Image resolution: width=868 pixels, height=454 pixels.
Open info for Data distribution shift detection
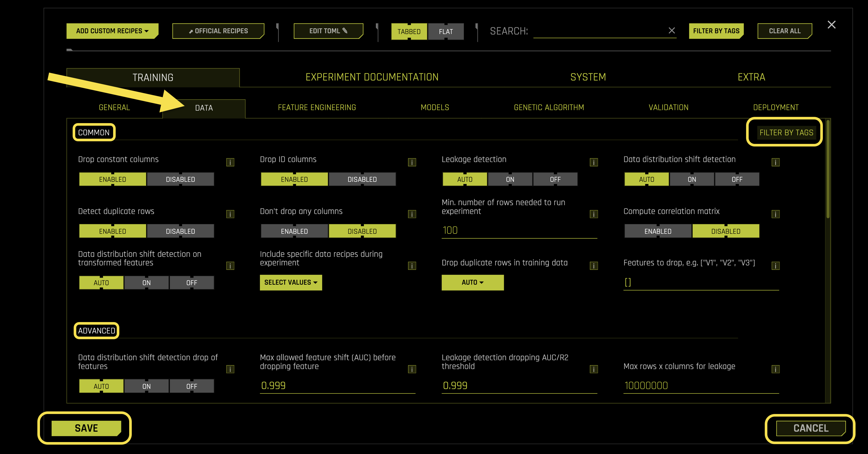tap(775, 162)
